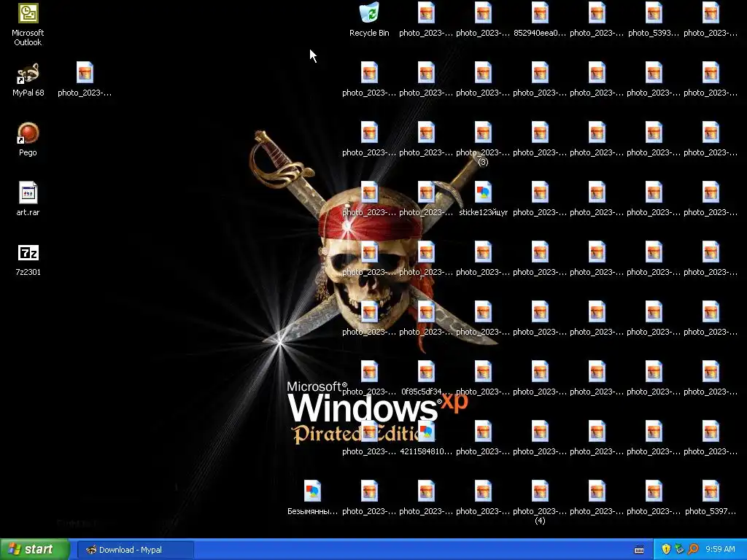
Task: Click the orange magnifier tray icon
Action: pyautogui.click(x=693, y=549)
